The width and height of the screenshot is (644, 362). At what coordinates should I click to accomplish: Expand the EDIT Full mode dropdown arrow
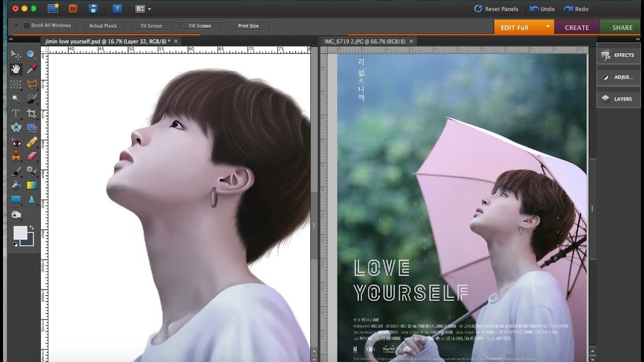click(x=548, y=26)
